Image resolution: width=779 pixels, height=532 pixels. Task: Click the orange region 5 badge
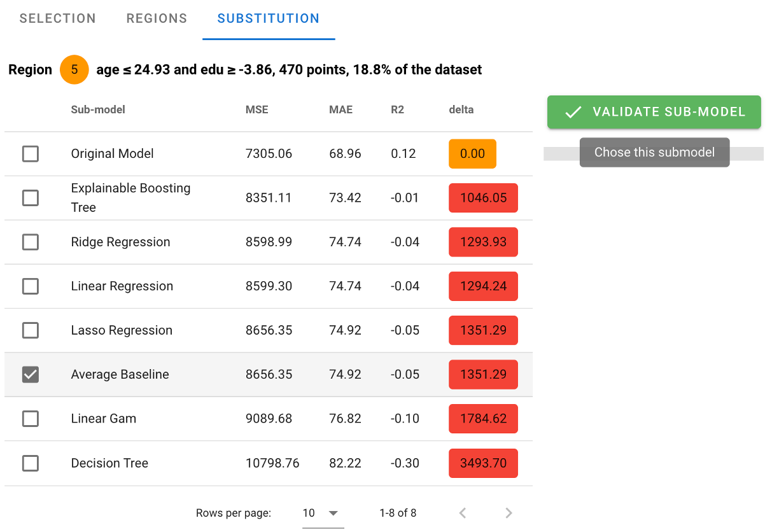(74, 70)
